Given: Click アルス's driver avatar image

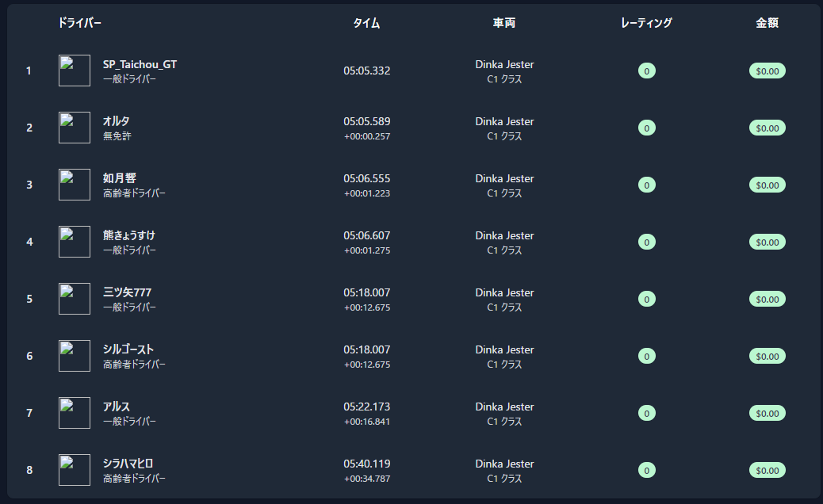Looking at the screenshot, I should point(75,413).
